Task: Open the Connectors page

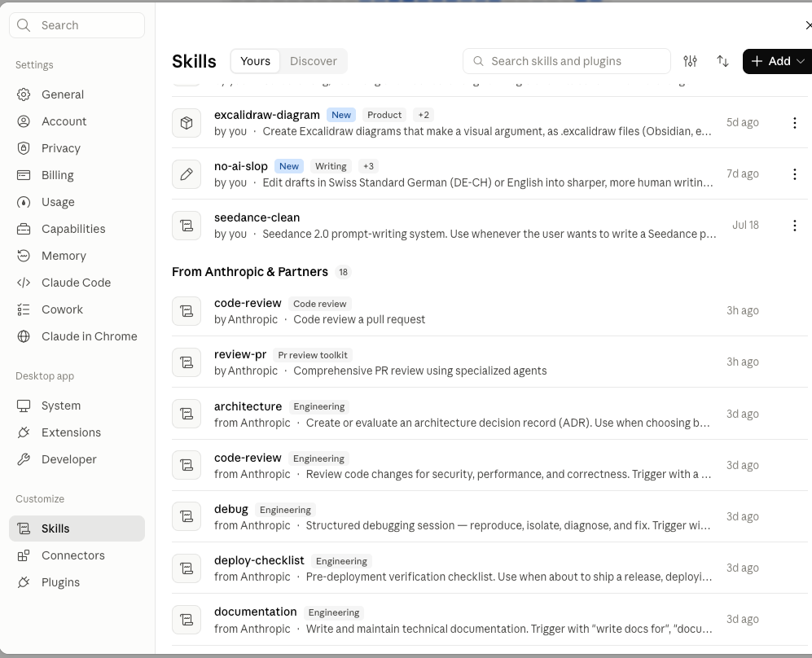Action: (x=77, y=555)
